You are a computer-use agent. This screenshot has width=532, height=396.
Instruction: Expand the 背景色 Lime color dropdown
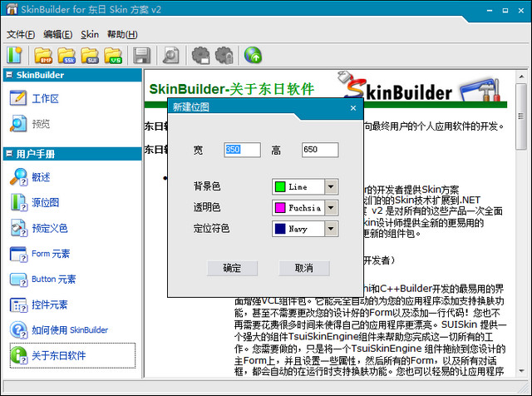[331, 187]
